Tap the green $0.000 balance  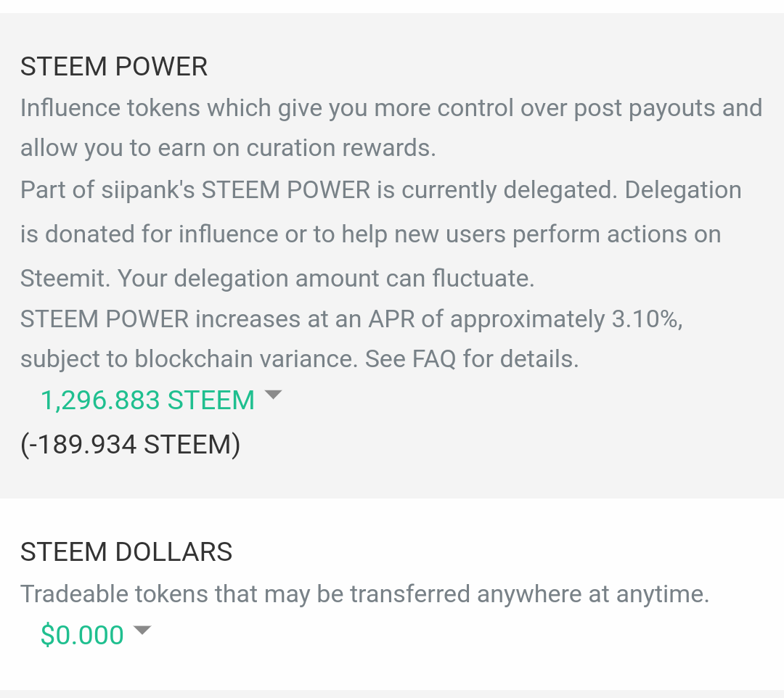(x=82, y=635)
